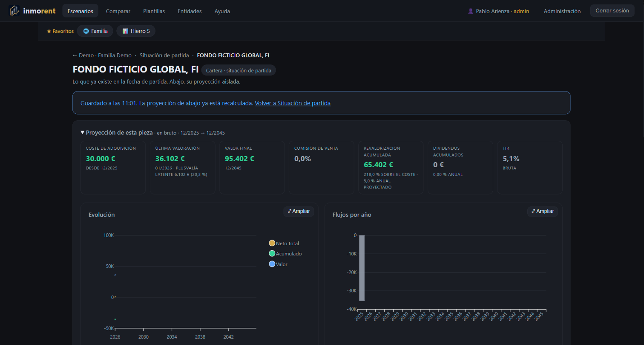Image resolution: width=644 pixels, height=345 pixels.
Task: Enlarge the Flujos por año chart
Action: click(x=543, y=211)
